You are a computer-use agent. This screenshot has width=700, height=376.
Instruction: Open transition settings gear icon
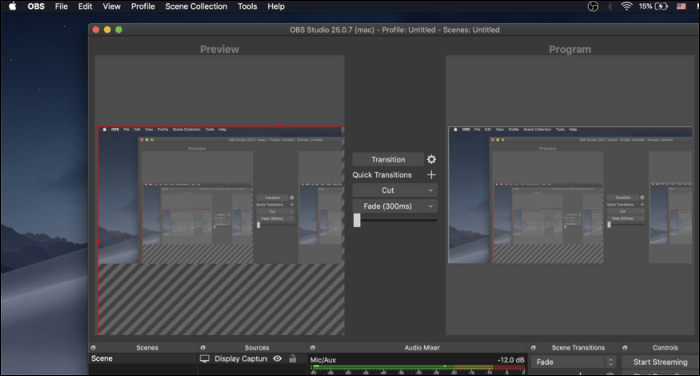(x=431, y=159)
